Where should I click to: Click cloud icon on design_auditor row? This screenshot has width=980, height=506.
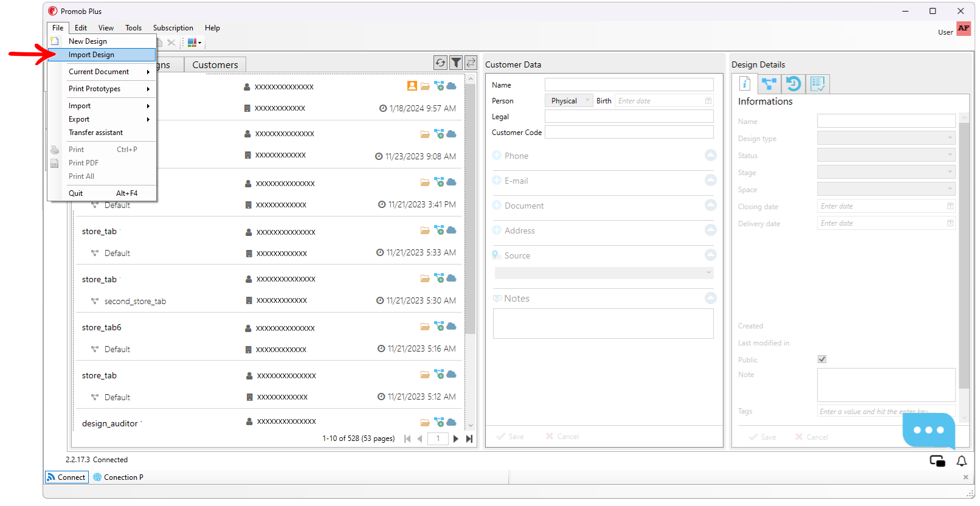452,422
